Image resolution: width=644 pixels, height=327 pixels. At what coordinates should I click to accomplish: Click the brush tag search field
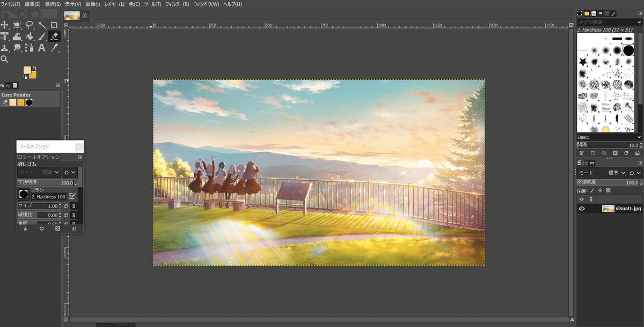[606, 22]
